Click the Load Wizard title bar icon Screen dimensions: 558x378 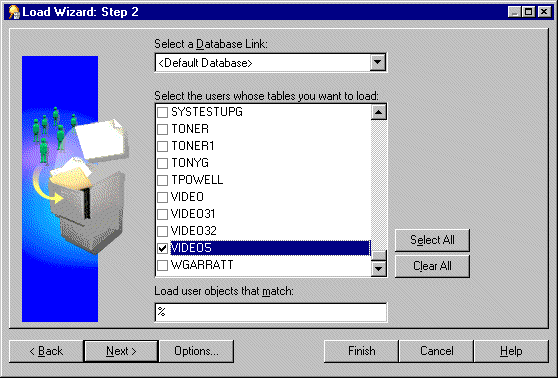coord(14,12)
